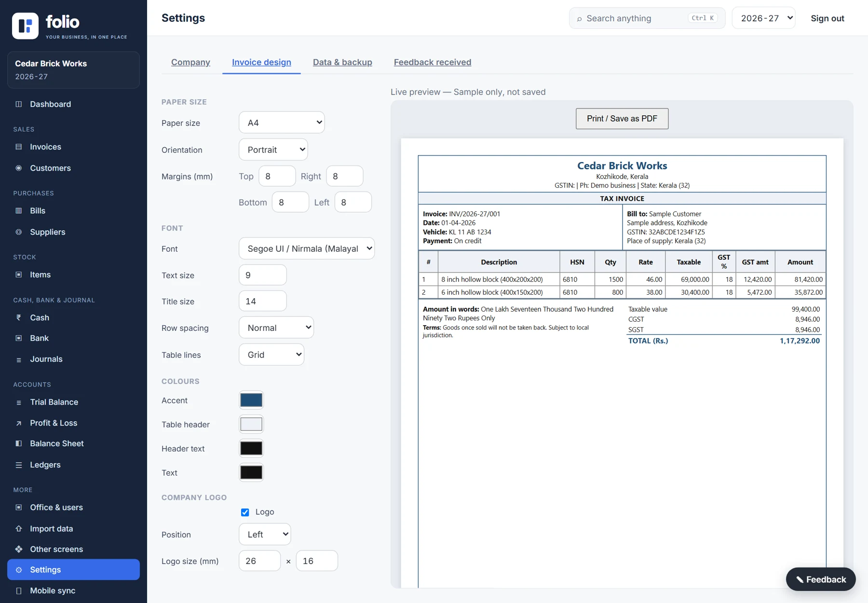Click the logo height field showing 16

[x=317, y=561]
